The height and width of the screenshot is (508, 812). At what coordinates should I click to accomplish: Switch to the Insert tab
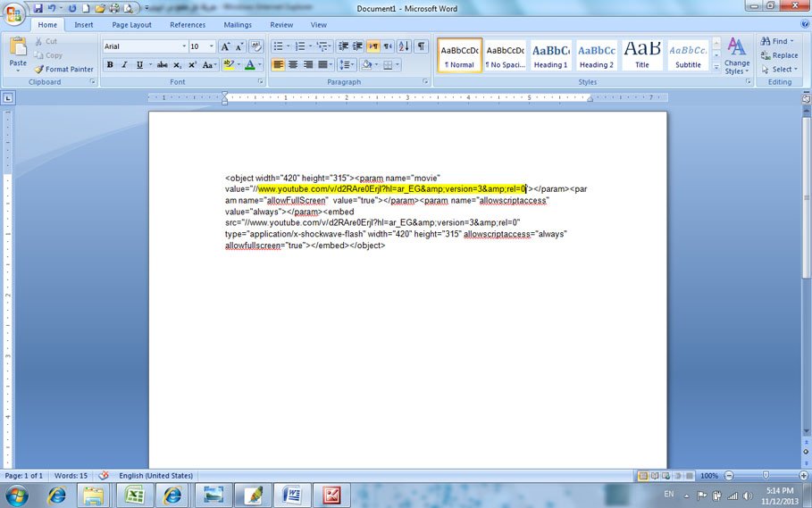tap(83, 25)
